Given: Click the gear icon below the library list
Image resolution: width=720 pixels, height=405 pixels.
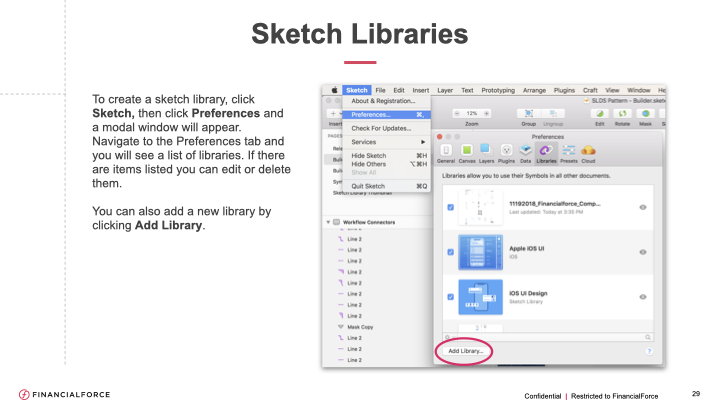Looking at the screenshot, I should [x=448, y=338].
